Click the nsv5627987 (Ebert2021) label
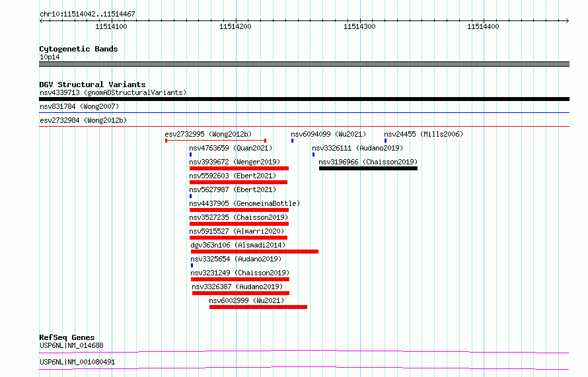Screen dimensions: 588x377 click(x=233, y=189)
